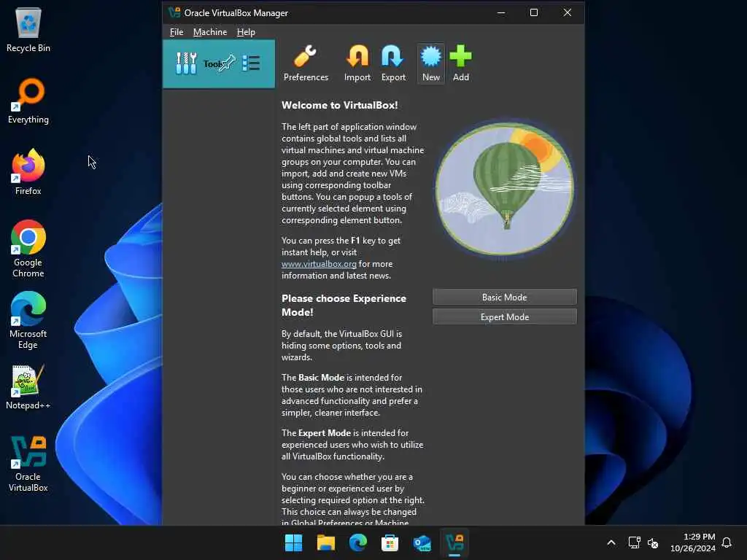Select Everything search desktop shortcut
The image size is (747, 560).
pos(28,101)
